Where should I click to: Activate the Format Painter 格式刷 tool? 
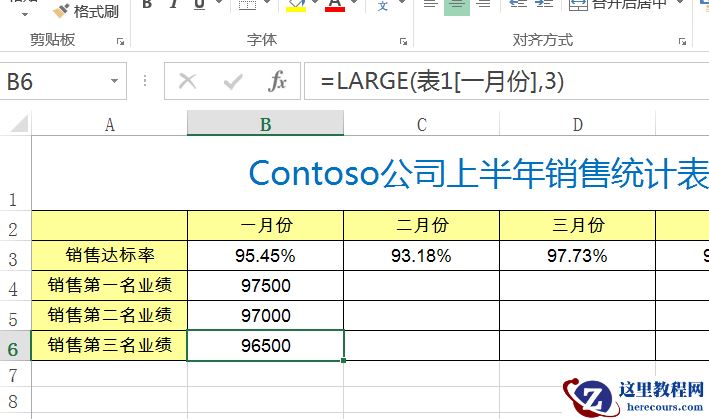tap(86, 11)
